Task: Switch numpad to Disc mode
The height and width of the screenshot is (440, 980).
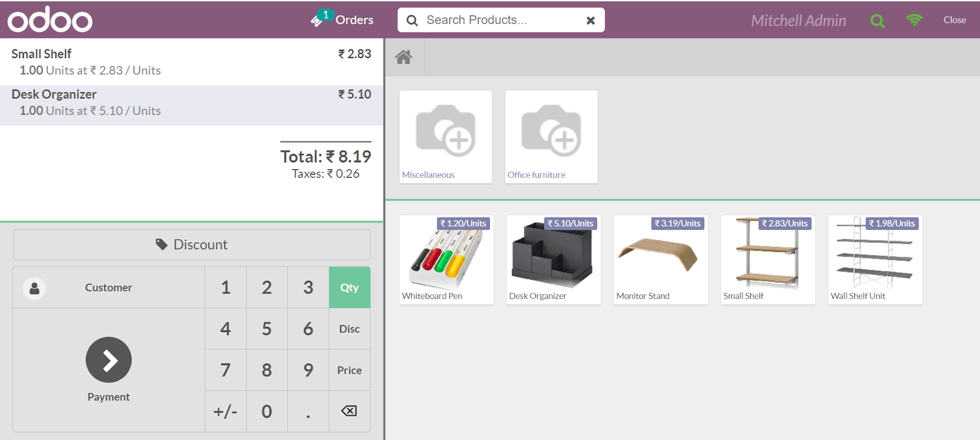Action: point(350,329)
